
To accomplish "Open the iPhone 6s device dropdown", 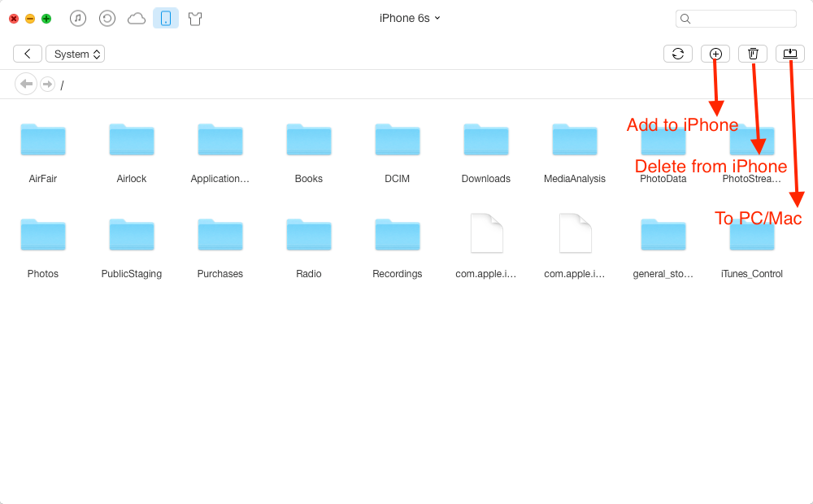I will (410, 18).
